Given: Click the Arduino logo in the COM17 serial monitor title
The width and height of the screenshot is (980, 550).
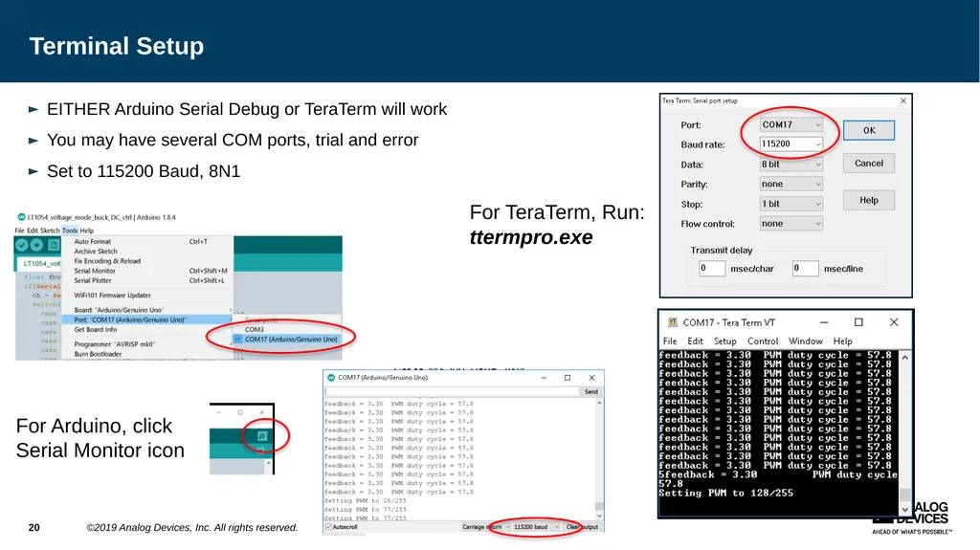Looking at the screenshot, I should [331, 378].
